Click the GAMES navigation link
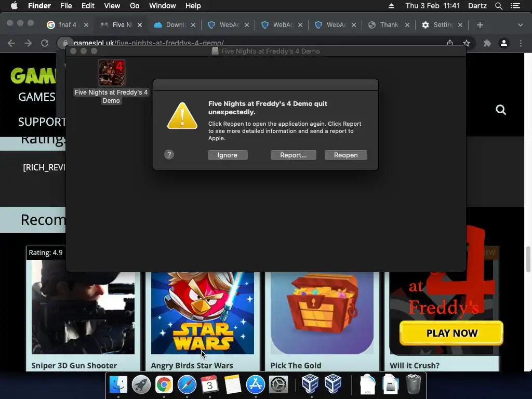532x399 pixels. pos(37,97)
